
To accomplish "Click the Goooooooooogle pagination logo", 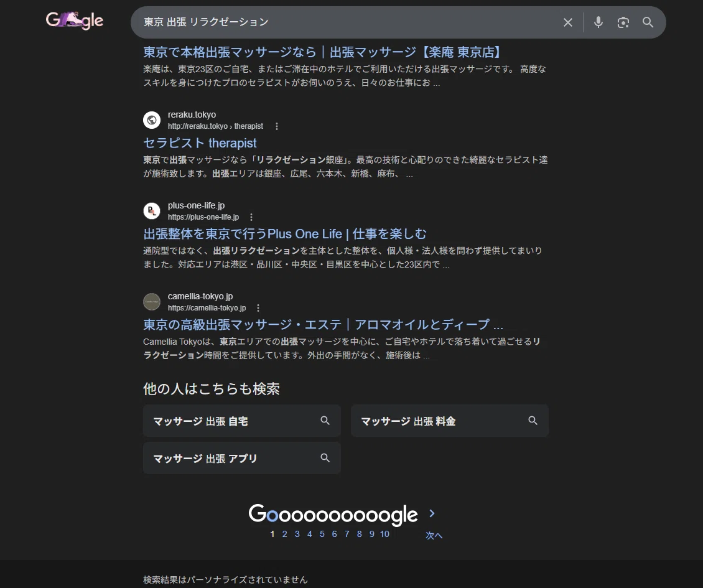I will point(333,515).
